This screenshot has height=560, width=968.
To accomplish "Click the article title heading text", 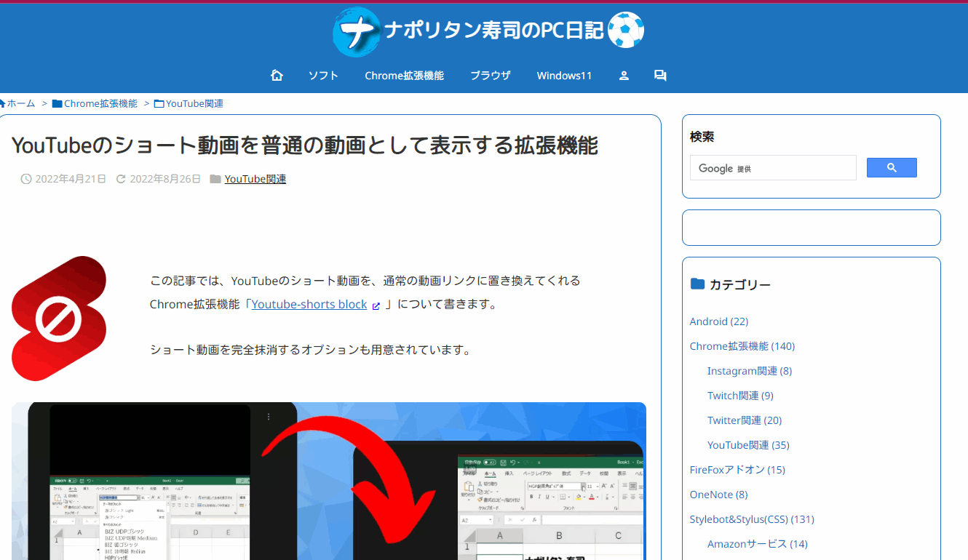I will pyautogui.click(x=305, y=145).
